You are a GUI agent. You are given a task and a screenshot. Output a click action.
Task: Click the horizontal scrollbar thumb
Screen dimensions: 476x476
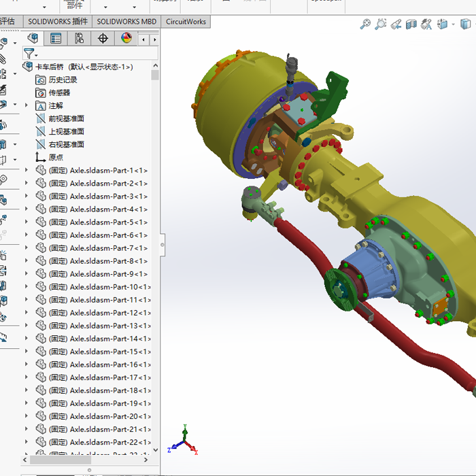tap(60, 460)
